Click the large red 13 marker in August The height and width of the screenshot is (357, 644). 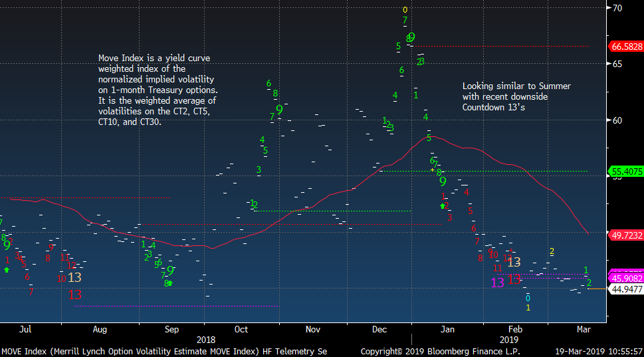coord(74,295)
